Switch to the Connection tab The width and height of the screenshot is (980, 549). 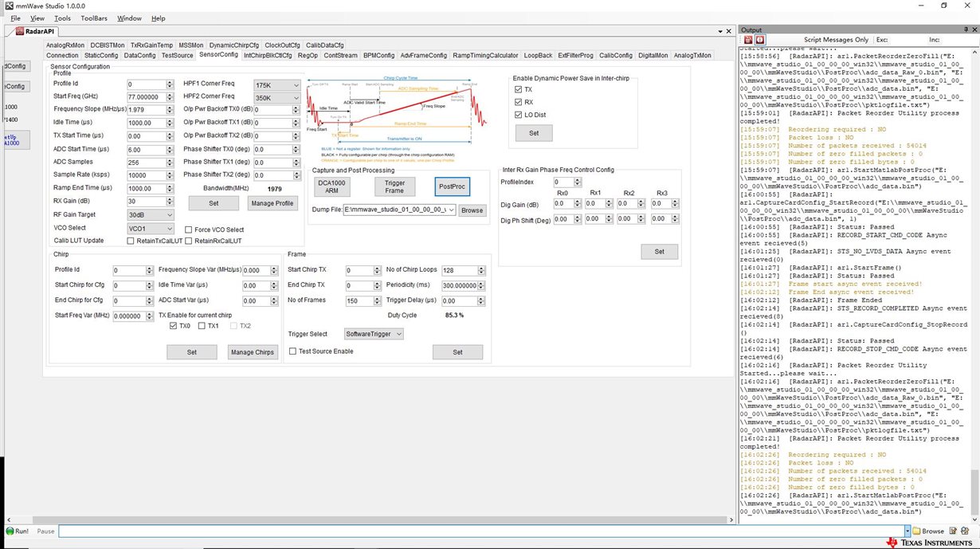pyautogui.click(x=62, y=56)
